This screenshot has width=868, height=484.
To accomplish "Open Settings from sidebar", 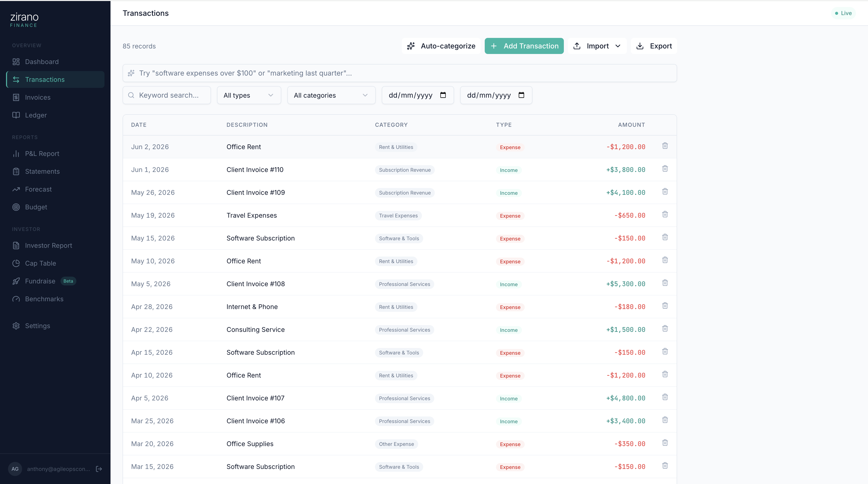I will coord(55,326).
